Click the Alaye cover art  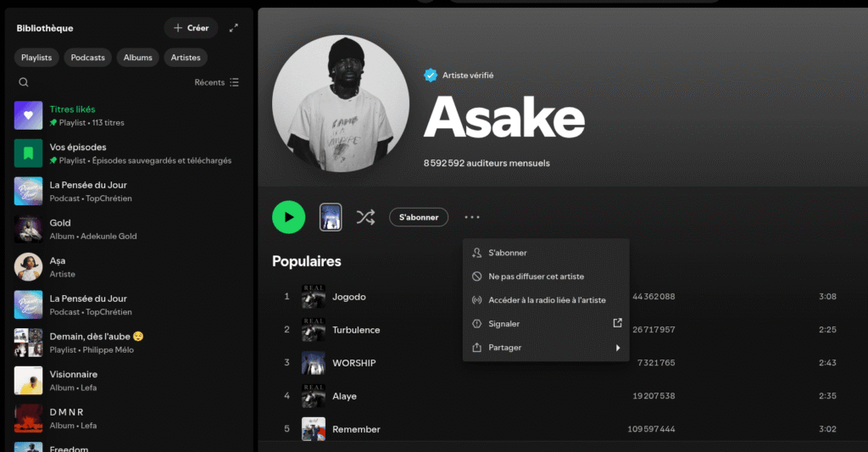pyautogui.click(x=314, y=396)
